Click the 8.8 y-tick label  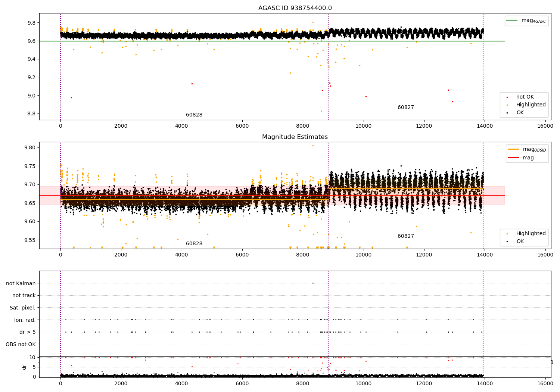31,114
